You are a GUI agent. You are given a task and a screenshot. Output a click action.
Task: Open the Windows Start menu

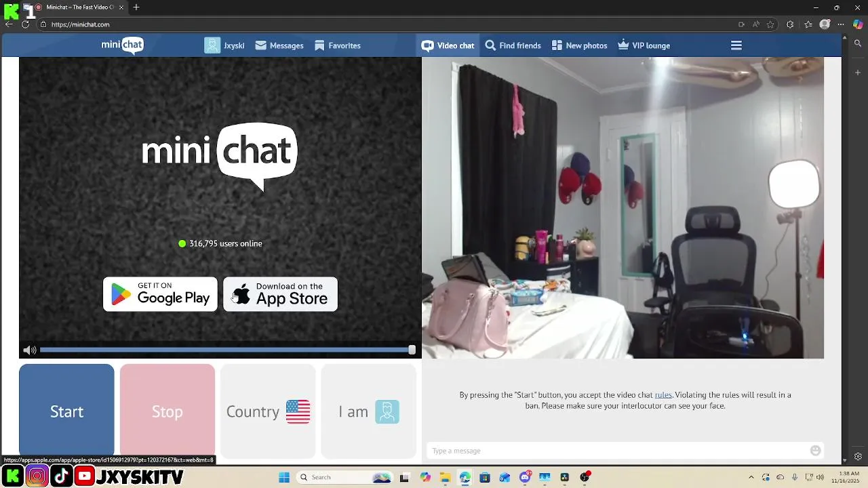[x=284, y=477]
